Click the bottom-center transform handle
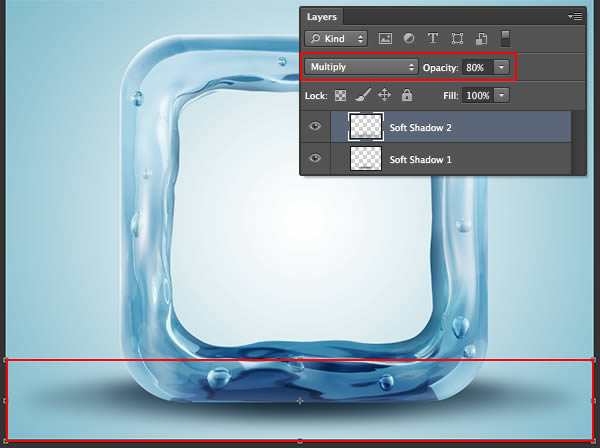 [x=300, y=441]
